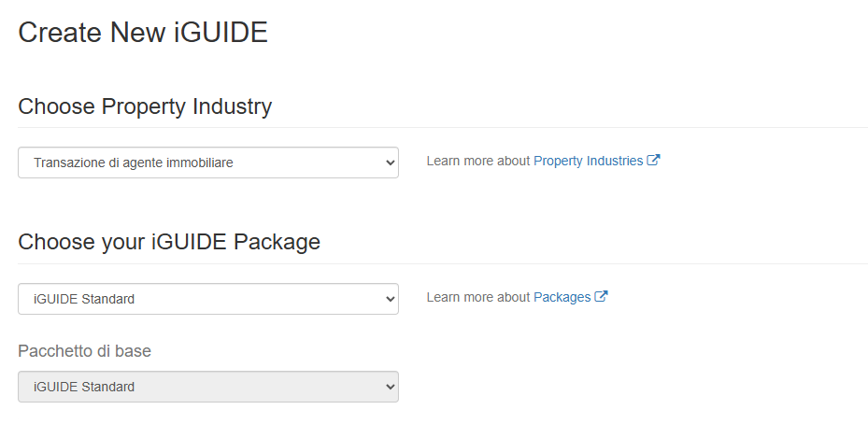
Task: Click the Create New iGUIDE page title
Action: pos(143,32)
